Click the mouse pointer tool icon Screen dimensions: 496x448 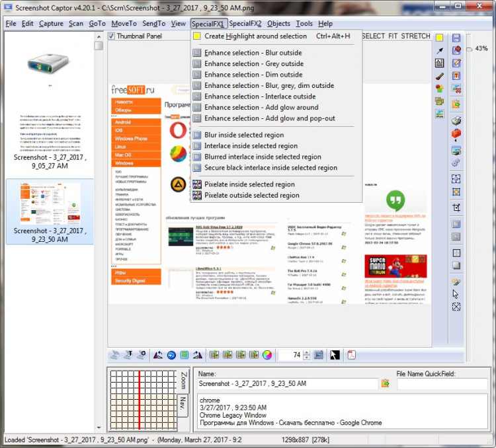point(456,294)
